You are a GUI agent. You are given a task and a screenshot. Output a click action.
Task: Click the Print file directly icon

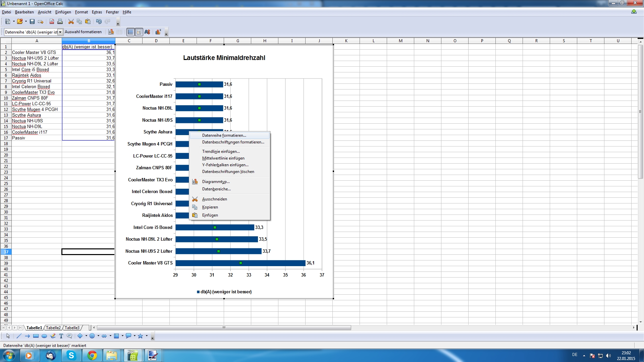click(x=60, y=21)
